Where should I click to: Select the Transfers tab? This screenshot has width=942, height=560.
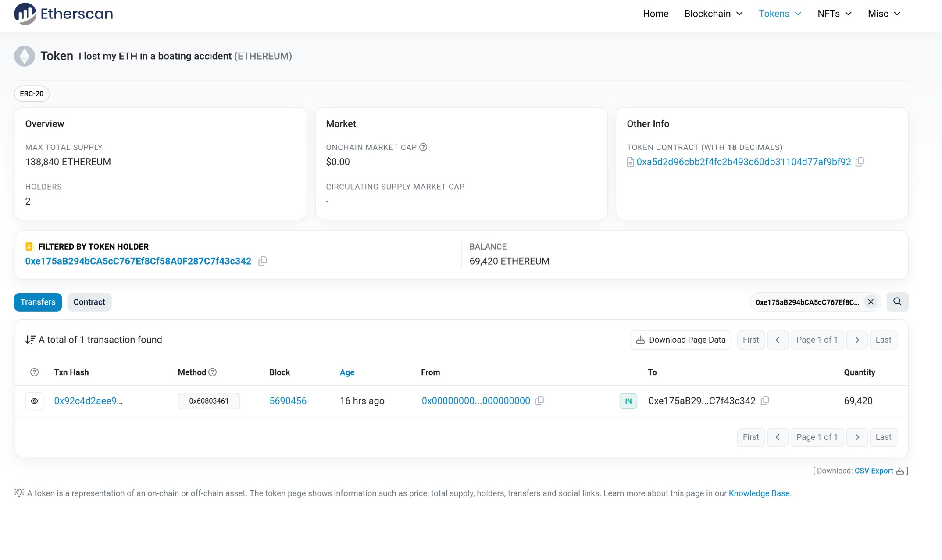click(38, 302)
